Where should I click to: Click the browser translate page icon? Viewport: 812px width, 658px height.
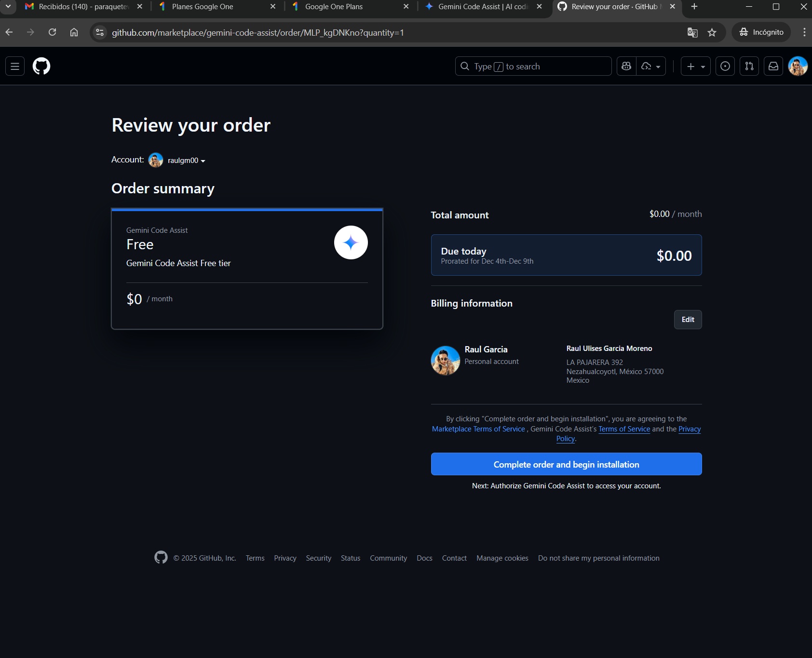pyautogui.click(x=692, y=32)
